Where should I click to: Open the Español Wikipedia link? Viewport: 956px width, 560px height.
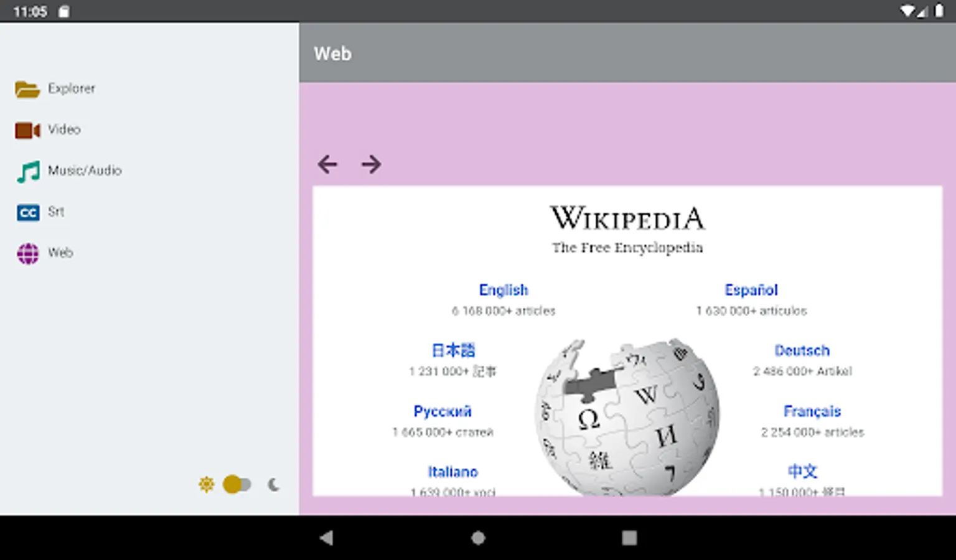751,290
